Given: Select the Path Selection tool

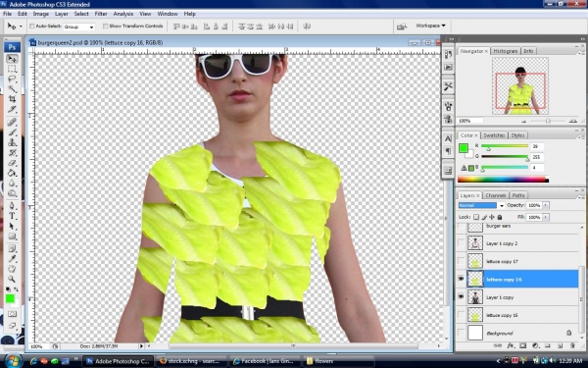Looking at the screenshot, I should 12,226.
